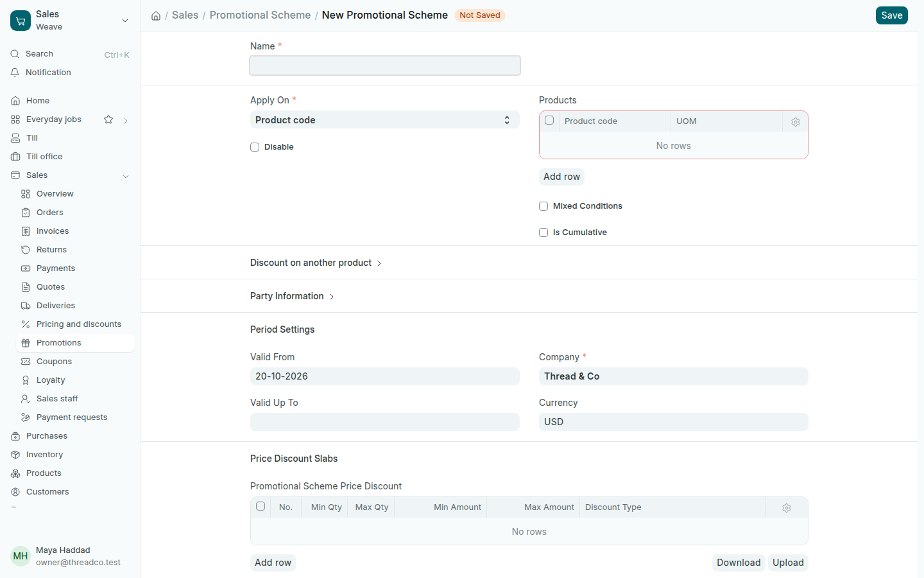This screenshot has height=578, width=924.
Task: Enable the Disable checkbox
Action: point(255,147)
